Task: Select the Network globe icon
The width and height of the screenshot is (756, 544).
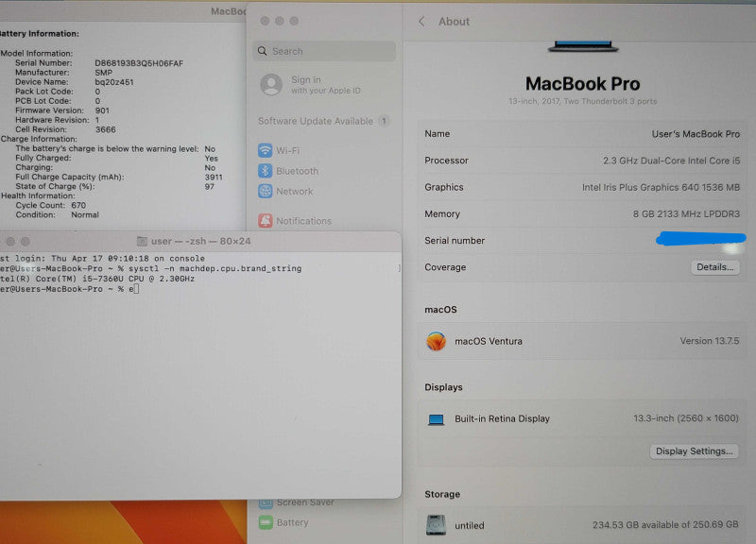Action: [265, 192]
